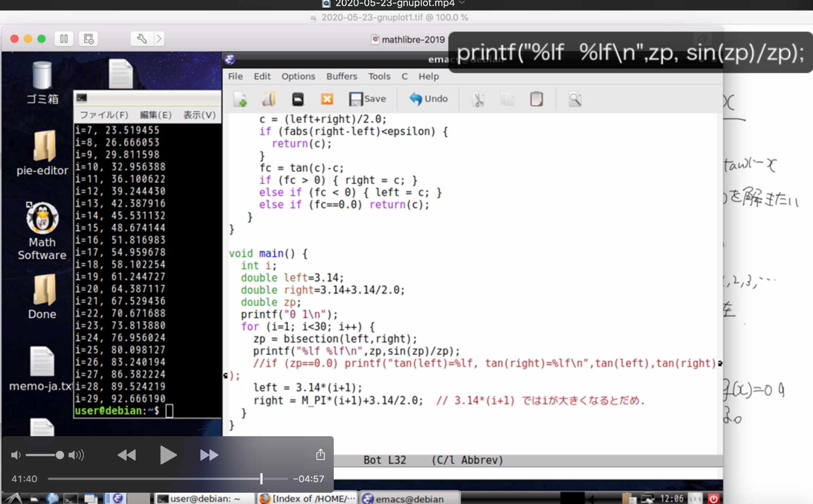Open the Edit menu in Emacs

click(262, 76)
